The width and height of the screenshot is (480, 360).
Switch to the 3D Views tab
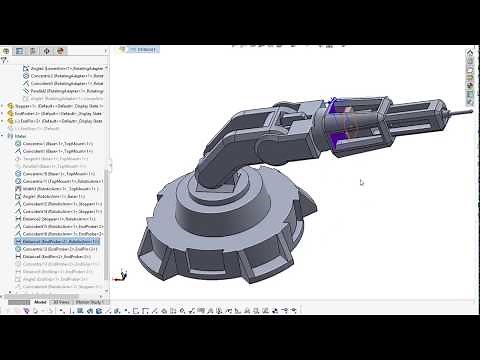pos(61,302)
